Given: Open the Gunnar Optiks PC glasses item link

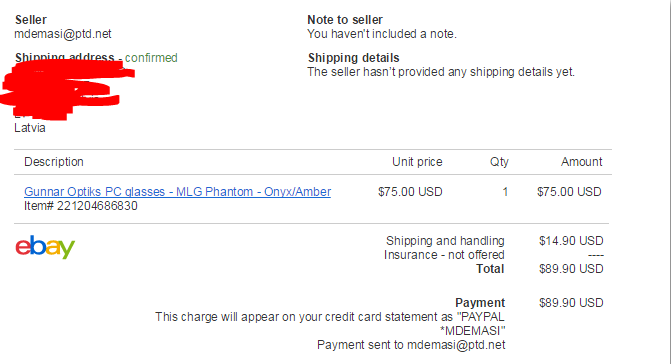Looking at the screenshot, I should pos(177,192).
